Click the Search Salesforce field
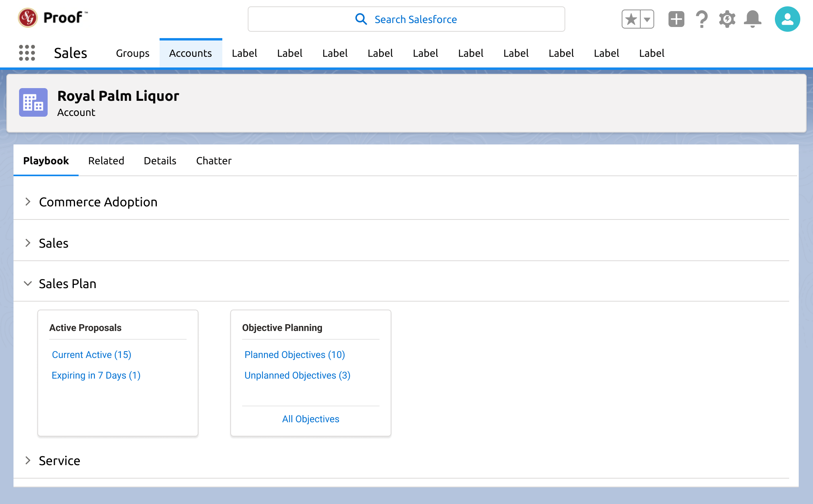This screenshot has height=504, width=813. tap(406, 19)
